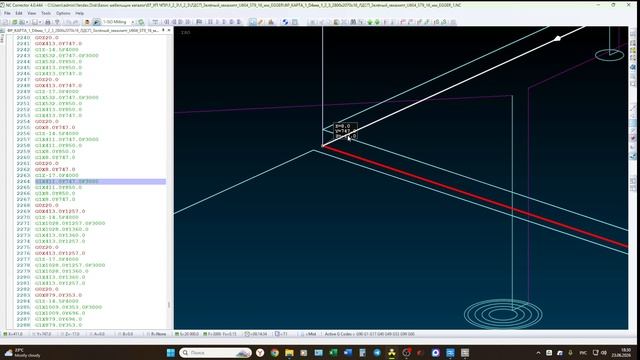This screenshot has height=360, width=640.
Task: Click the T1 tool indicator in the status bar
Action: coord(281,334)
